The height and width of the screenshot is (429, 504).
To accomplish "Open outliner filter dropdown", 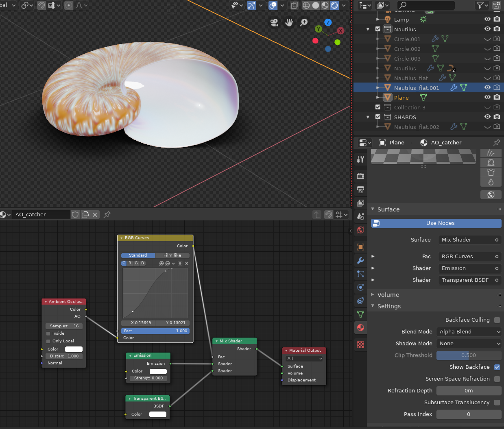I will point(482,5).
